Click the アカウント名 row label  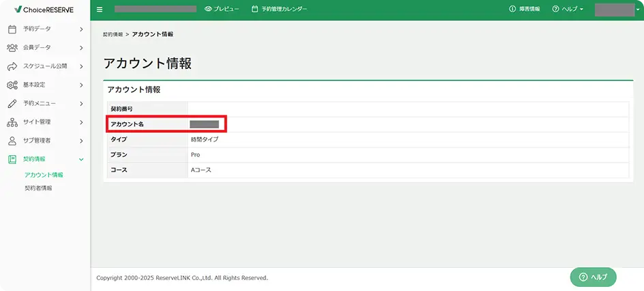click(128, 124)
